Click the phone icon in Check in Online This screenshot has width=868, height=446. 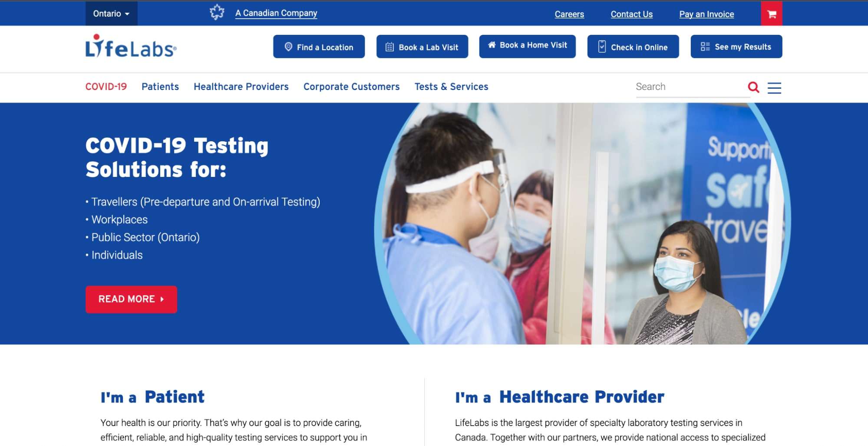coord(602,47)
